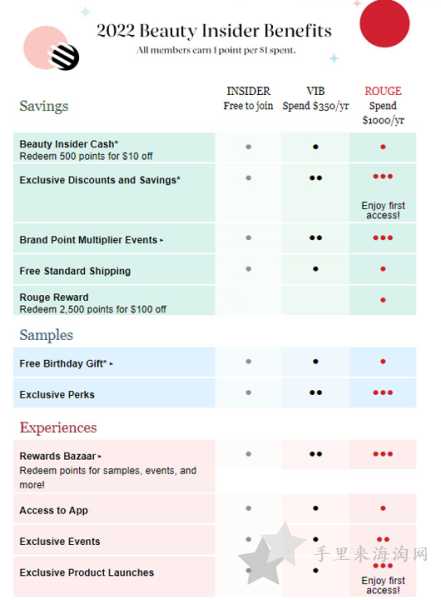Screen dimensions: 441x600
Task: Click the Exclusive Discounts and Savings label
Action: click(100, 180)
